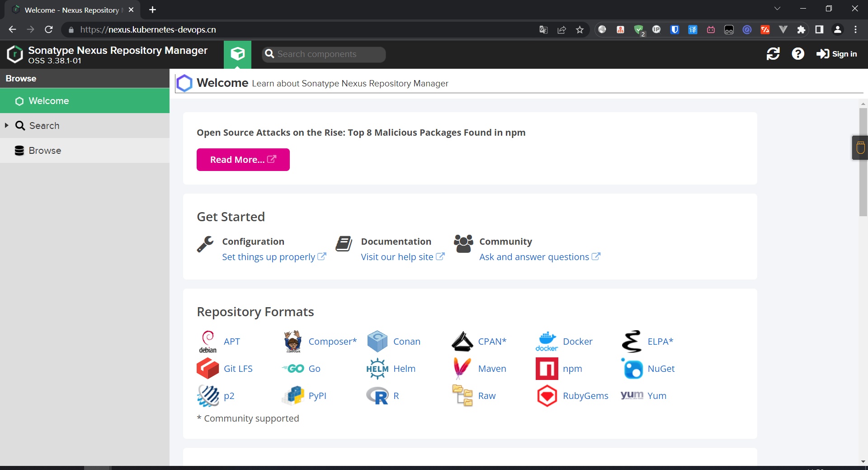The height and width of the screenshot is (470, 868).
Task: Click the page vertical scrollbar thumb
Action: click(863, 162)
